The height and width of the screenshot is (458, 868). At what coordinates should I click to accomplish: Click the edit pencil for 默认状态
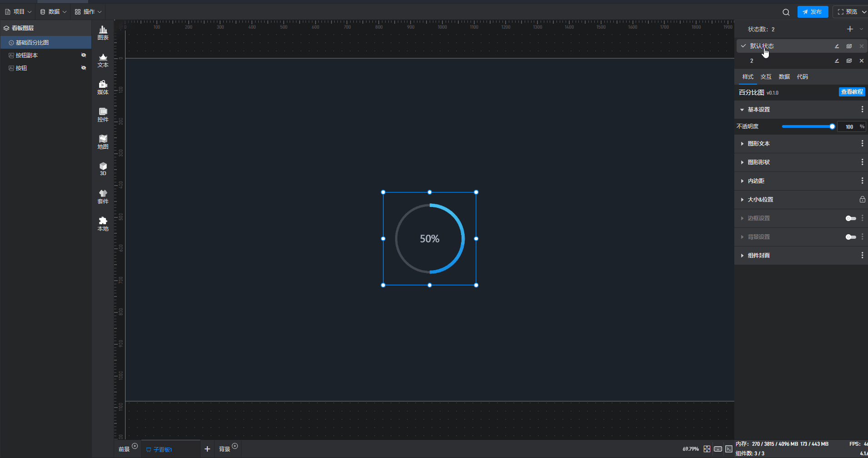pos(837,46)
